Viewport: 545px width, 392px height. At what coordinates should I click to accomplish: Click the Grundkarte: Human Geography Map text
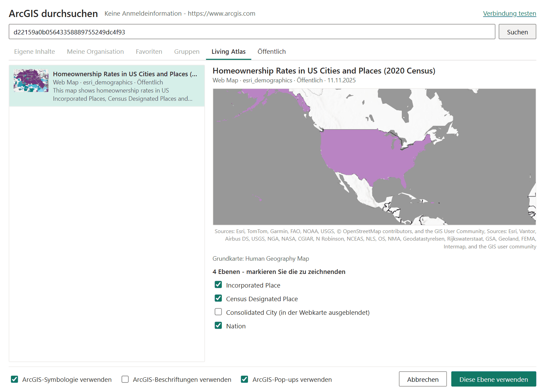point(261,259)
